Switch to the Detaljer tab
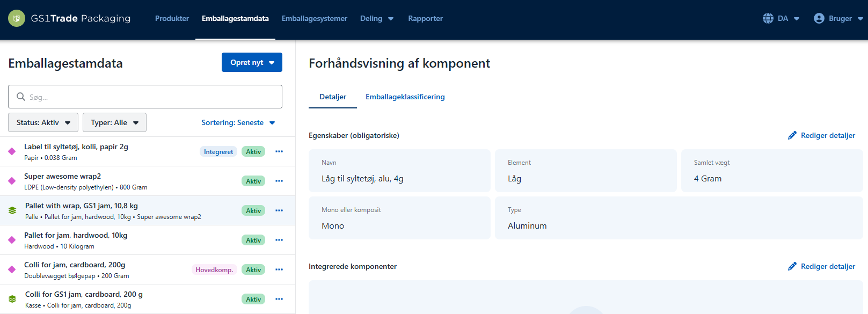The height and width of the screenshot is (314, 868). click(333, 97)
